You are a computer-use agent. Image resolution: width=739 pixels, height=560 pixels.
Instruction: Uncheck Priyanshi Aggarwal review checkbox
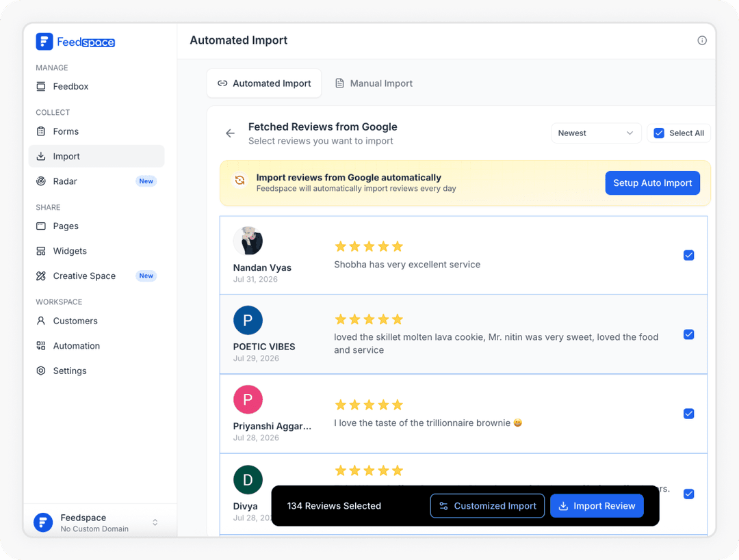688,414
